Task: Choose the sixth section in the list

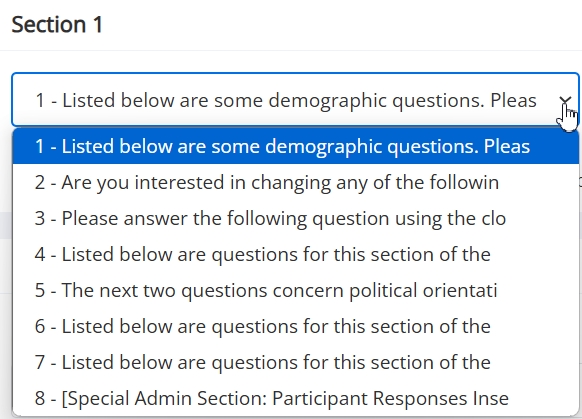Action: point(295,326)
